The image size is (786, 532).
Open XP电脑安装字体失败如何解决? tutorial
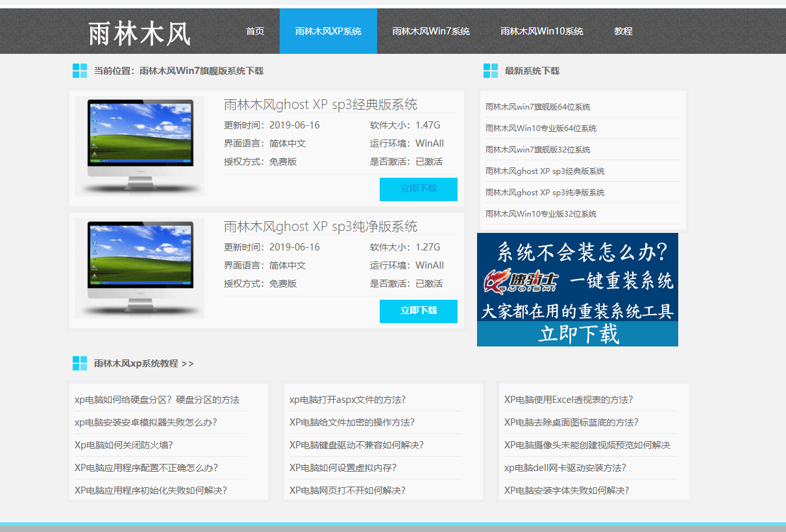[x=567, y=490]
